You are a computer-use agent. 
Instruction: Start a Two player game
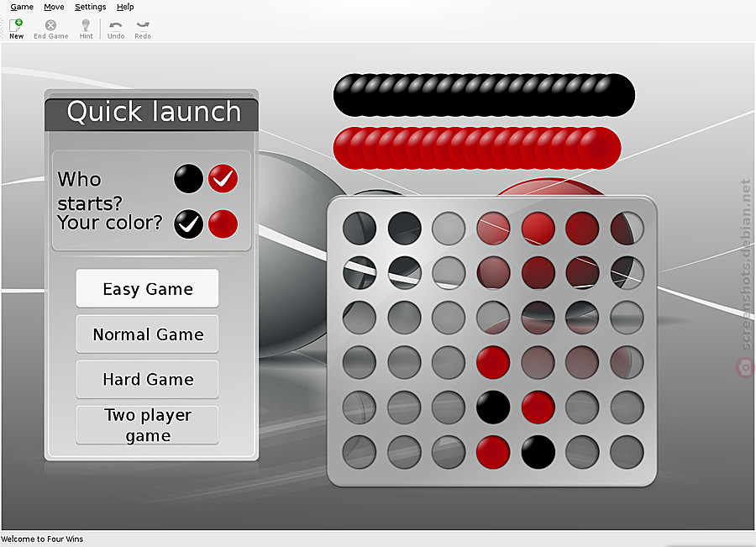pos(148,425)
